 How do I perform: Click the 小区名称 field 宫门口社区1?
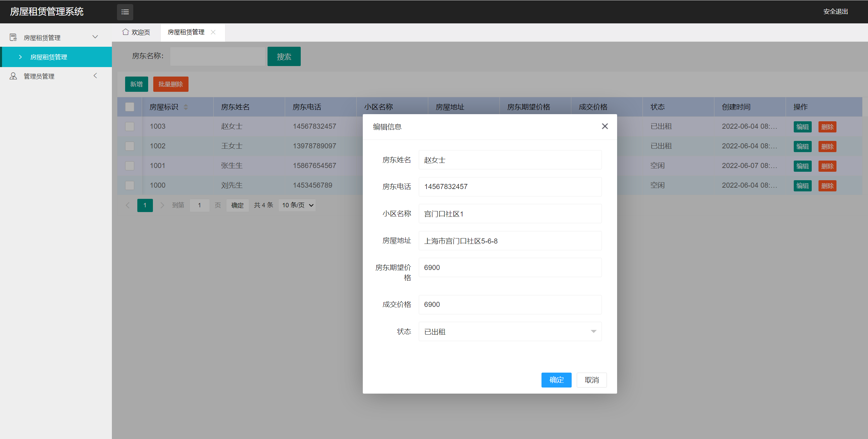point(510,214)
